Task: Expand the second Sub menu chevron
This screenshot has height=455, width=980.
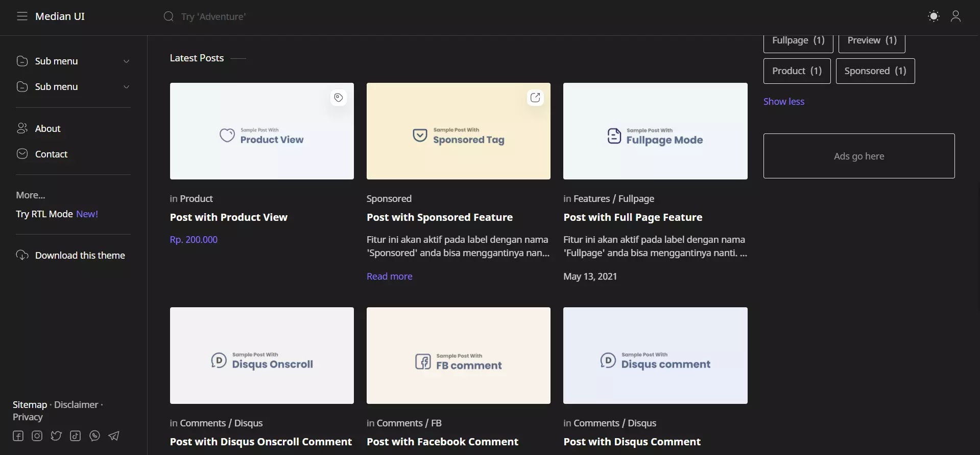Action: [x=126, y=87]
